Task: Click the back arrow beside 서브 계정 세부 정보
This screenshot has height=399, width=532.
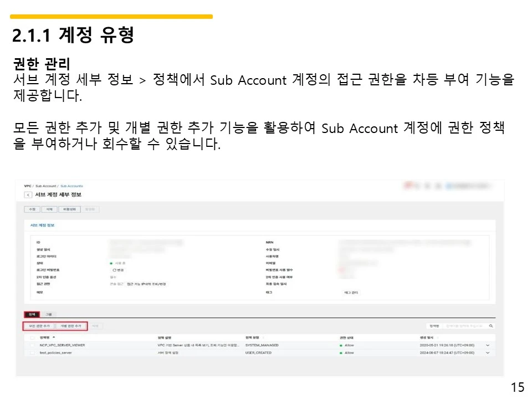Action: tap(28, 195)
